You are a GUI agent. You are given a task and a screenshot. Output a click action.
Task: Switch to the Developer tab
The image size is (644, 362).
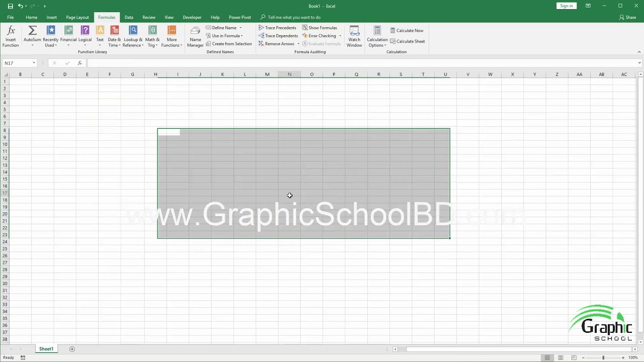(192, 17)
